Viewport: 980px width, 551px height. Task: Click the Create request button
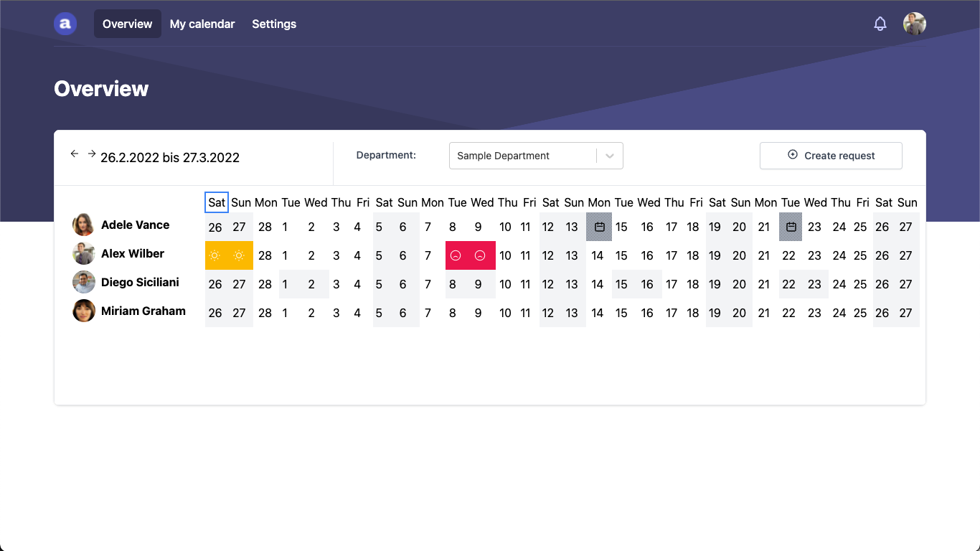coord(831,155)
